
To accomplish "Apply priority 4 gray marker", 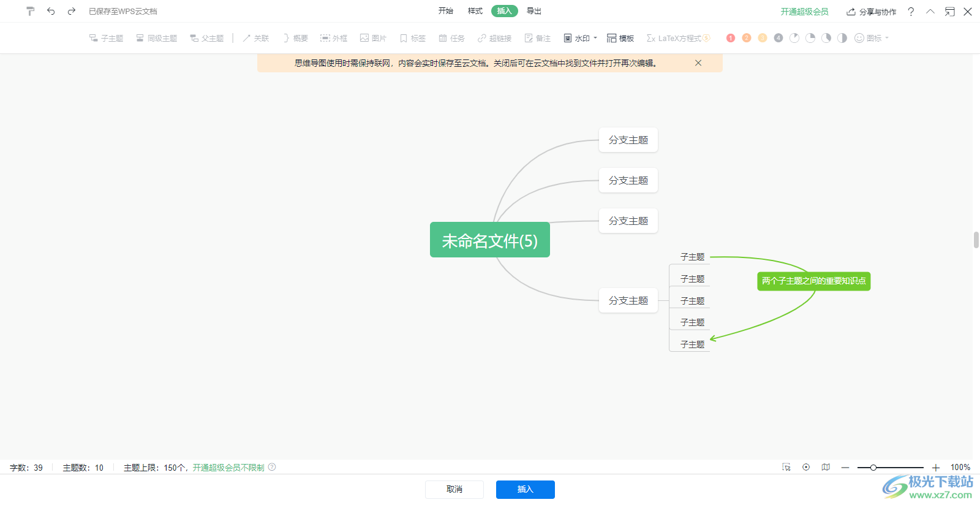I will (778, 38).
